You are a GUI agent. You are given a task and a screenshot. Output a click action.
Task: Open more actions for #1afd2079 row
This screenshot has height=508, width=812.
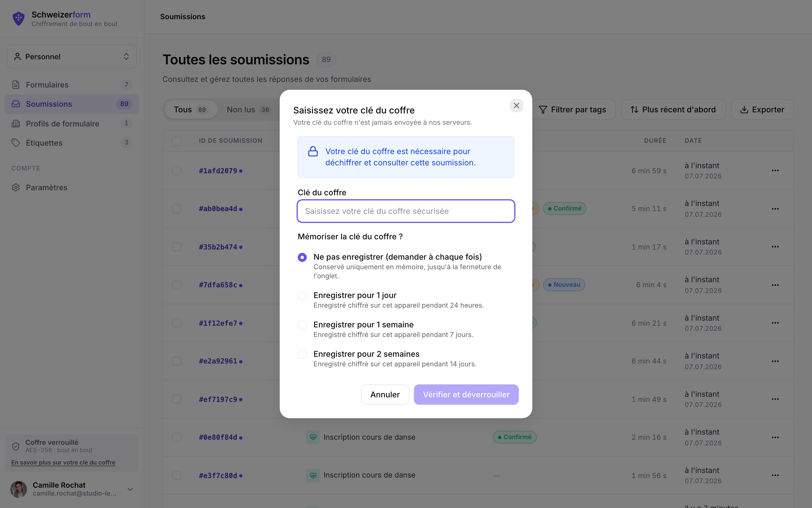[x=775, y=171]
